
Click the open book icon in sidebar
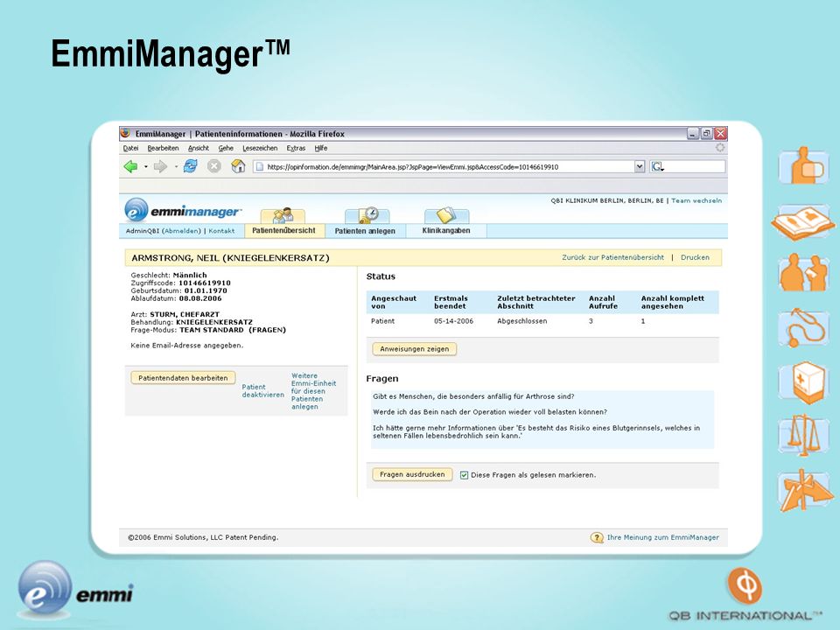pos(803,222)
